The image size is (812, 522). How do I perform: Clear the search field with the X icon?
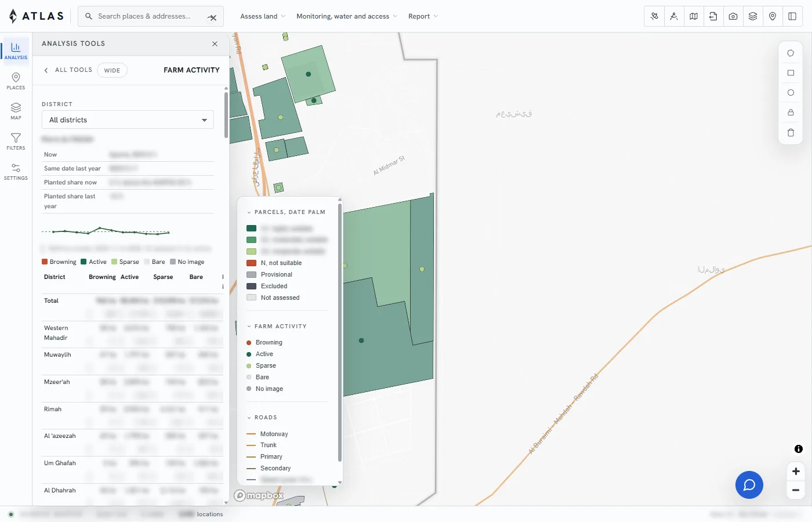click(212, 17)
